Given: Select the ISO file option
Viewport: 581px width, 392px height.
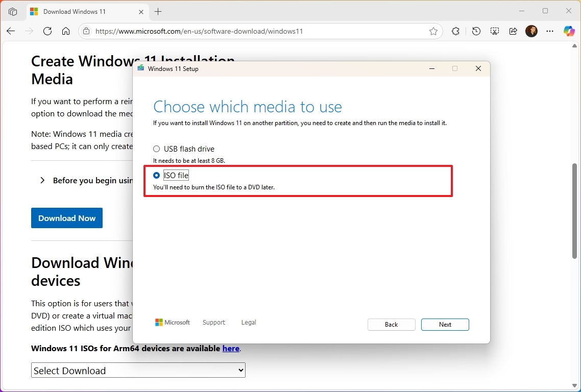Looking at the screenshot, I should [157, 175].
